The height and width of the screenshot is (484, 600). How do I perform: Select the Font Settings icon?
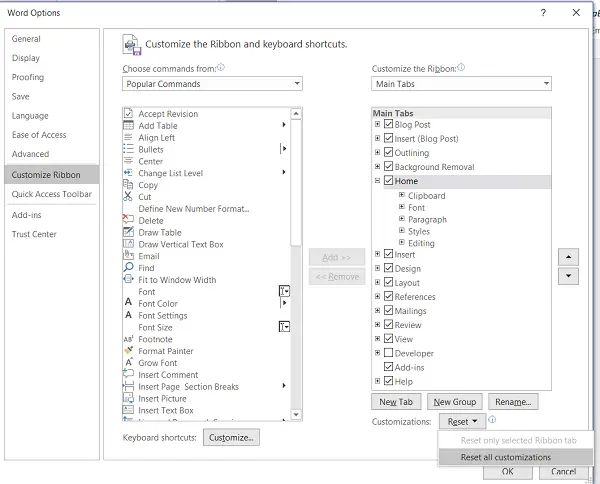click(x=128, y=315)
